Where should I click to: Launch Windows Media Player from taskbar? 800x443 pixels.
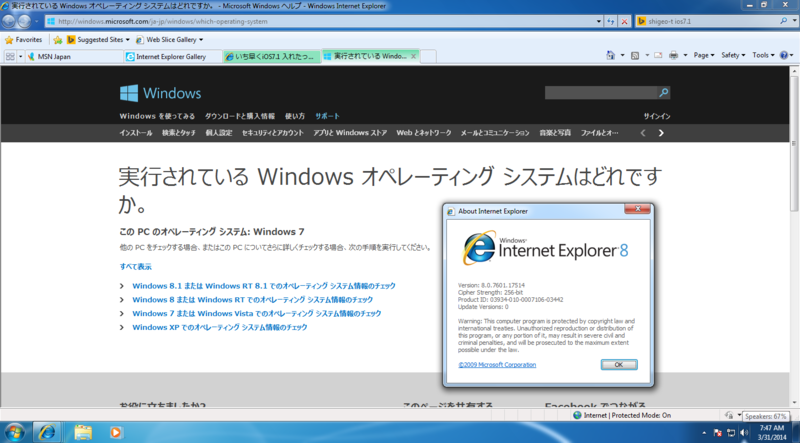pos(116,432)
